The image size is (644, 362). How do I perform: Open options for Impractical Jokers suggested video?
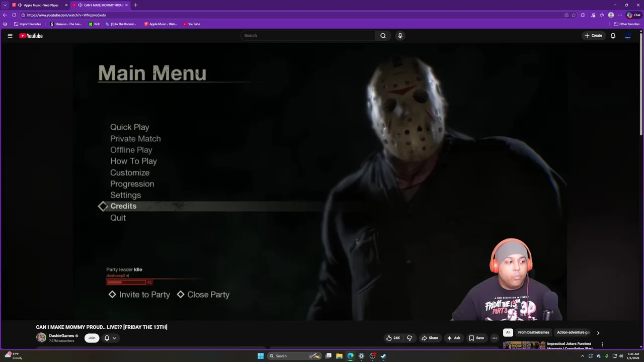tap(602, 344)
